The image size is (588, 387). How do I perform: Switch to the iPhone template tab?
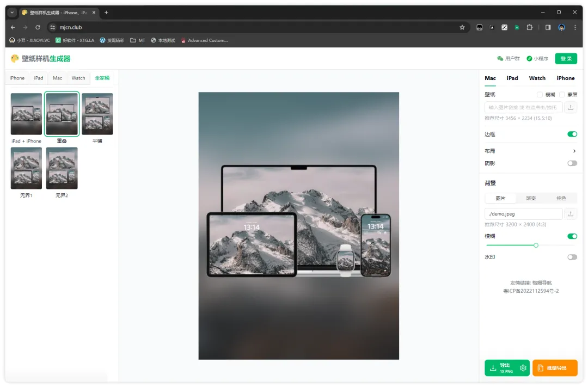pyautogui.click(x=17, y=78)
